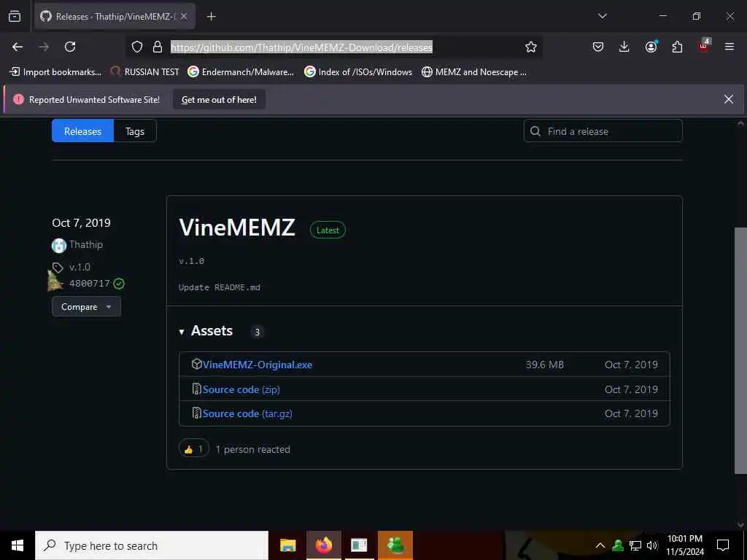Switch to the Tags tab

click(x=135, y=131)
